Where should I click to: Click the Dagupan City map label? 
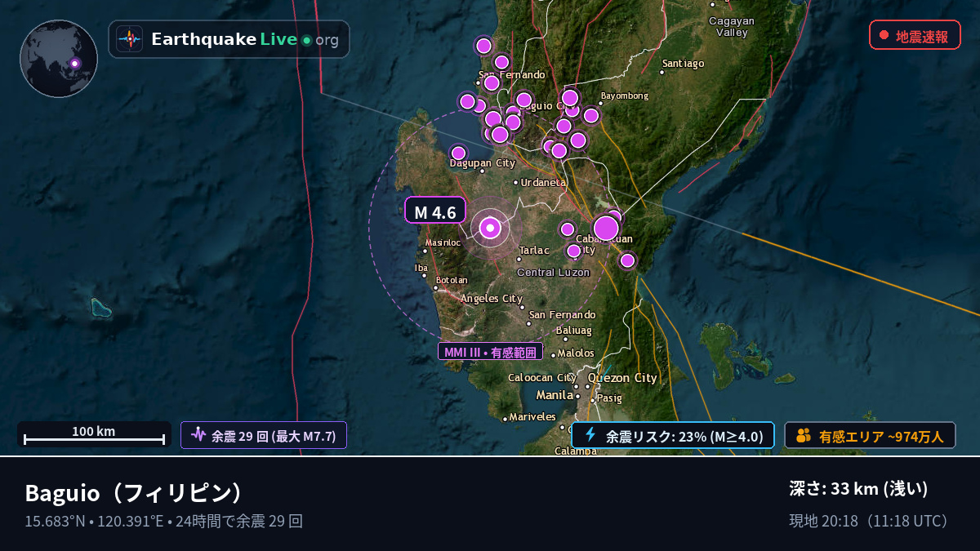point(483,163)
